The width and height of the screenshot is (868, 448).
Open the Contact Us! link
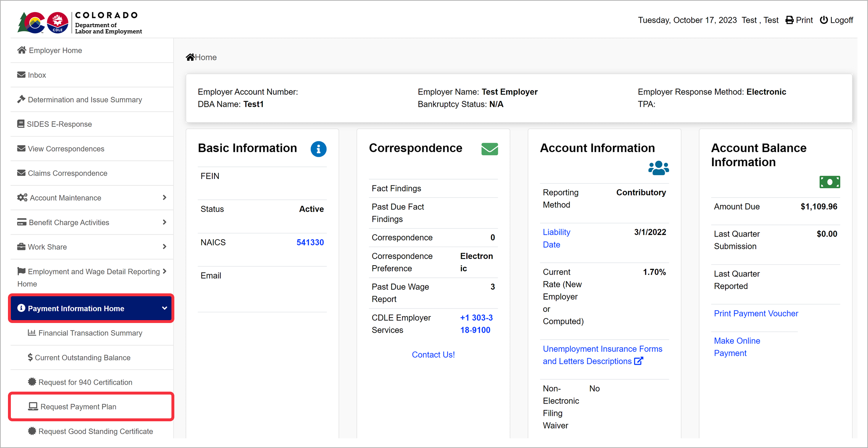point(433,355)
